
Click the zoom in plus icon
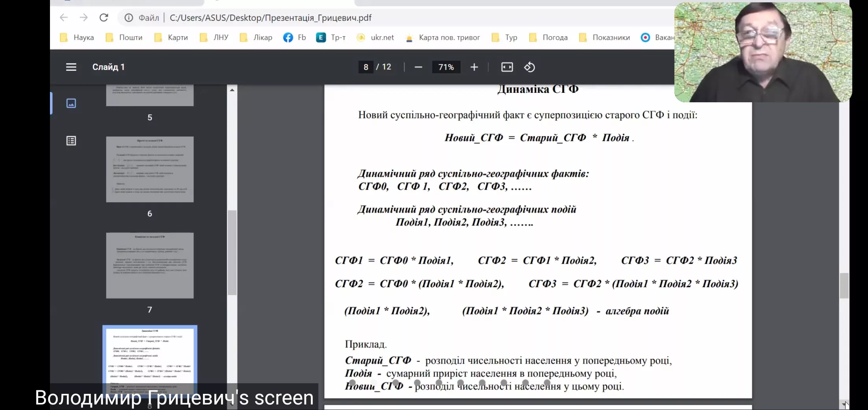[474, 67]
